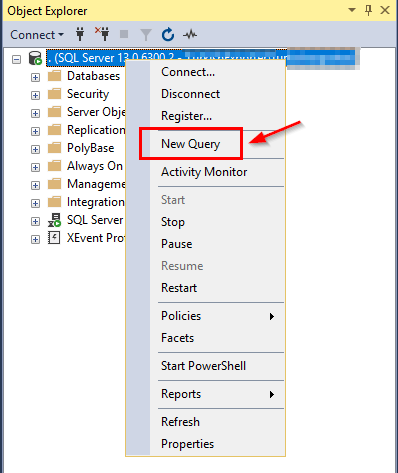The height and width of the screenshot is (473, 398).
Task: Click the Filter funnel toolbar icon
Action: pyautogui.click(x=146, y=35)
